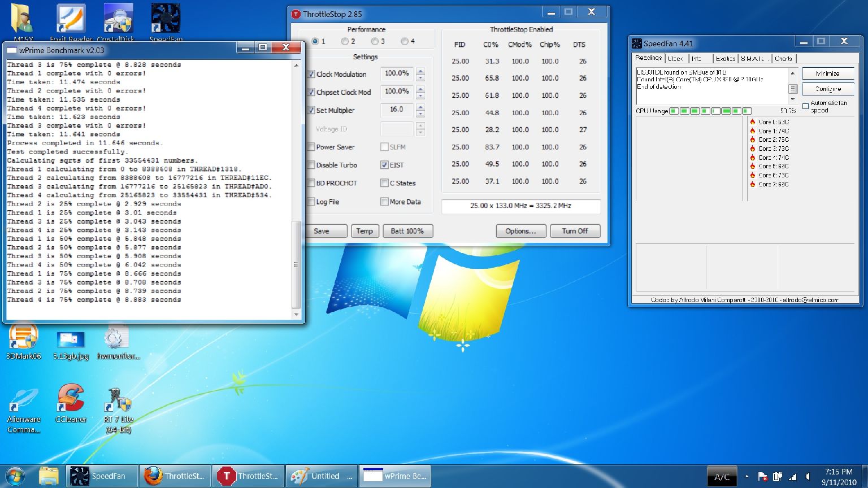Open SpeedFan Readings tab
Image resolution: width=868 pixels, height=488 pixels.
pos(648,58)
